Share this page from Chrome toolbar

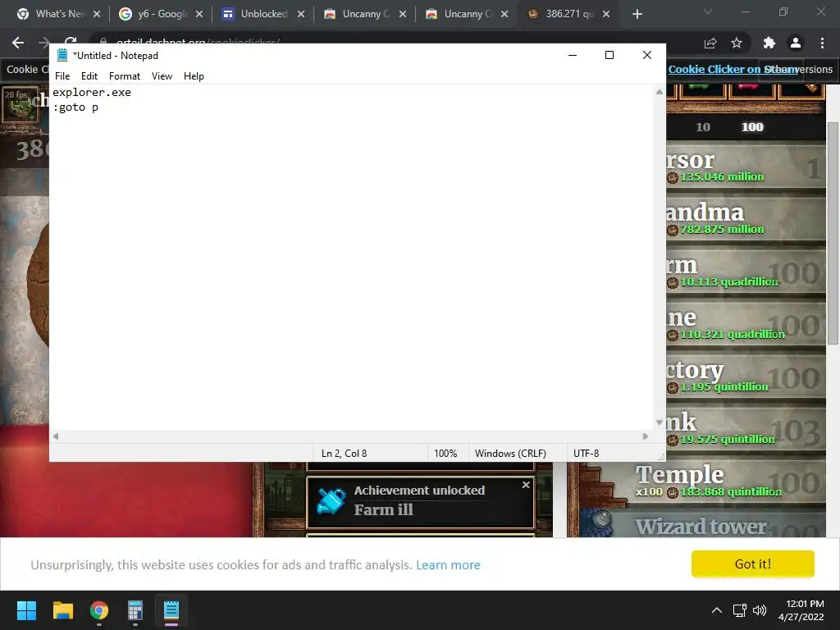(710, 43)
